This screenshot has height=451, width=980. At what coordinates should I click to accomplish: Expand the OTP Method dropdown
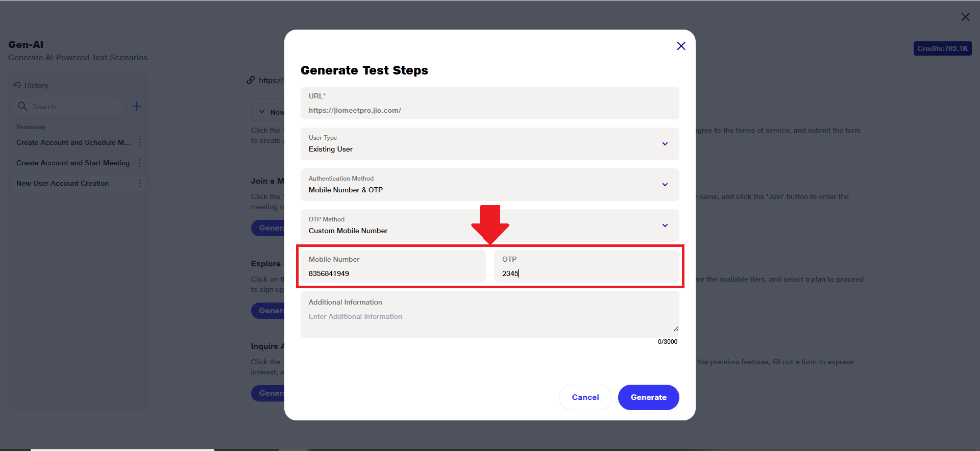[x=665, y=225]
